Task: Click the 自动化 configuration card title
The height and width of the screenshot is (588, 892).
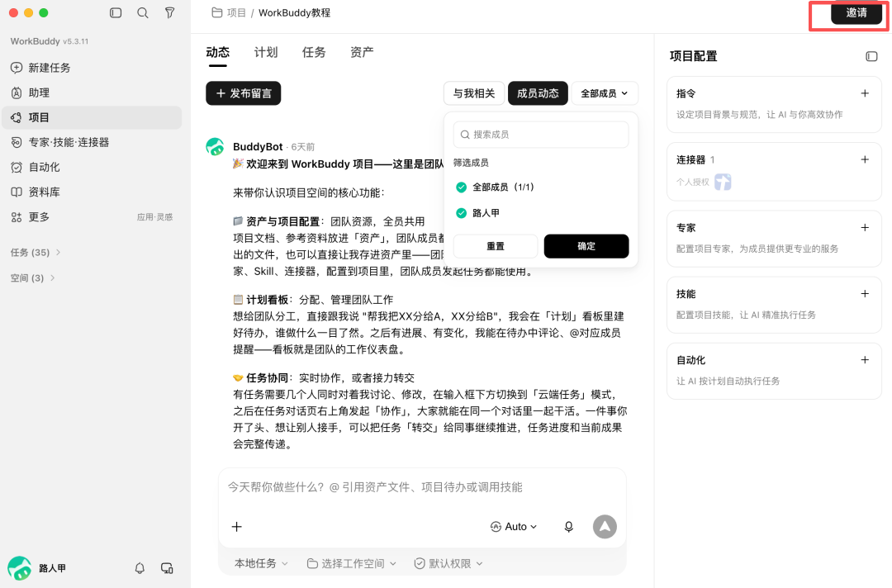Action: click(x=690, y=360)
